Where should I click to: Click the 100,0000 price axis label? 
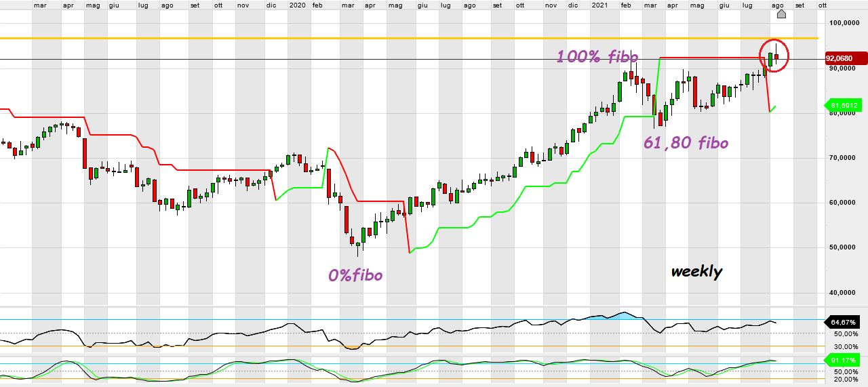844,24
